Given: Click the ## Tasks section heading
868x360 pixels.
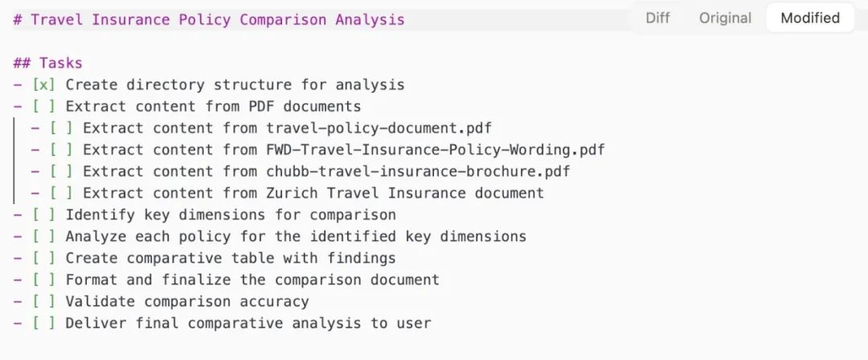Looking at the screenshot, I should click(48, 63).
